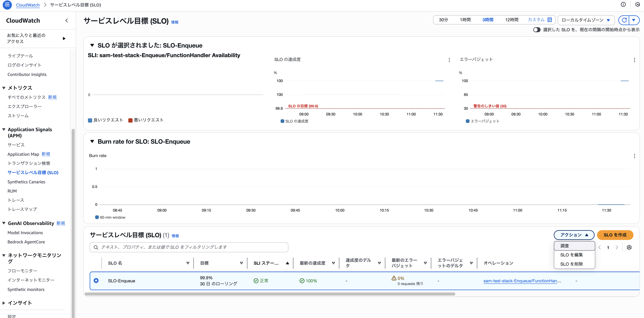644x318 pixels.
Task: Collapse the CloudWatch sidebar panel
Action: tap(66, 20)
